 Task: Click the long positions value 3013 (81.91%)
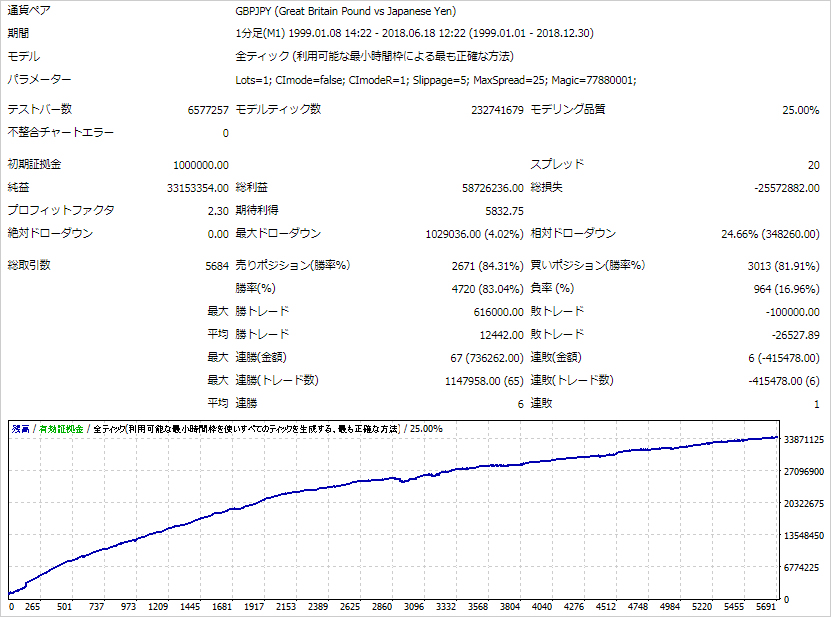pyautogui.click(x=783, y=266)
